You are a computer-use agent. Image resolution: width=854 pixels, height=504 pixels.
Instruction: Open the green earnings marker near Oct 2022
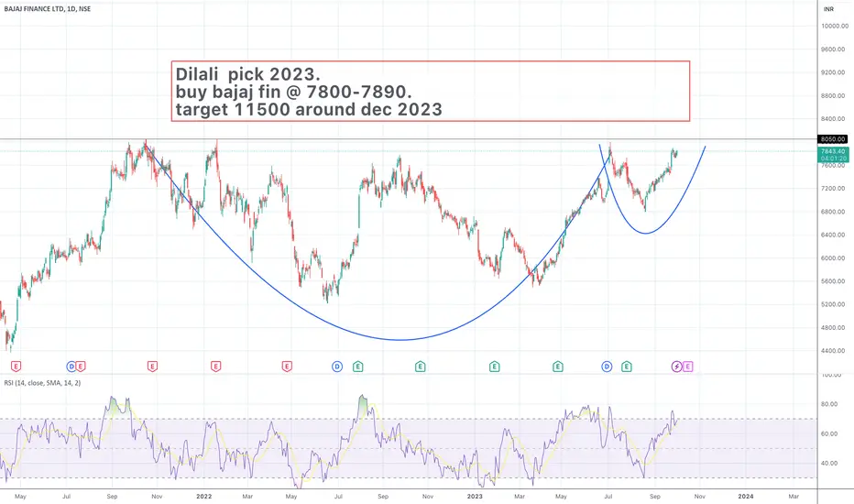pyautogui.click(x=421, y=367)
